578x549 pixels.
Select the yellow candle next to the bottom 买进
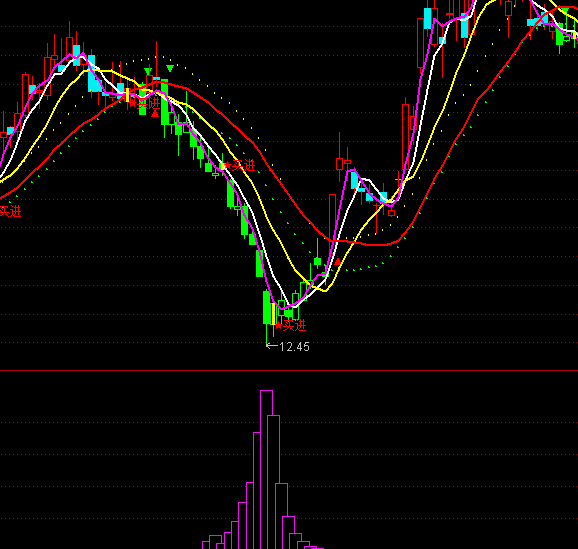[x=273, y=314]
